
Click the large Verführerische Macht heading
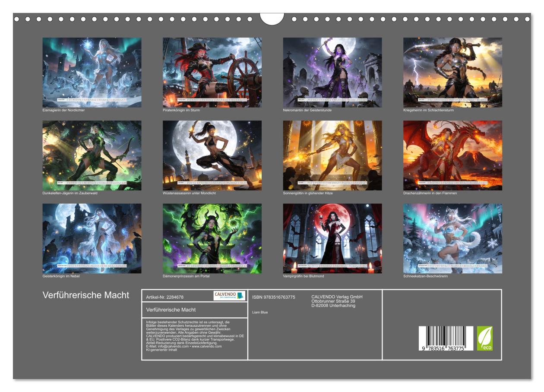(86, 295)
